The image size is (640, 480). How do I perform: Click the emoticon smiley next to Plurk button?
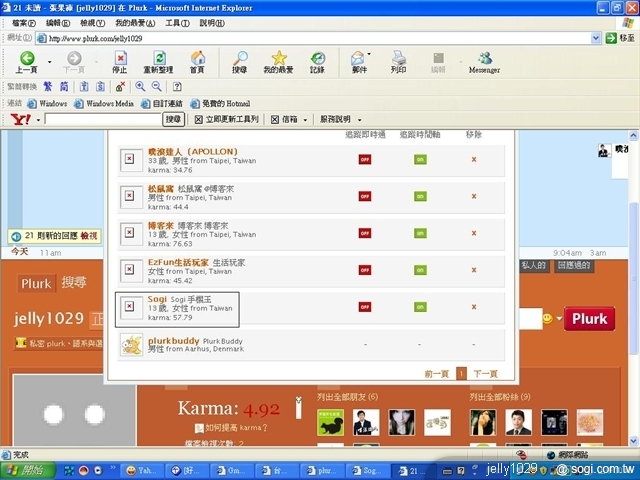coord(547,318)
